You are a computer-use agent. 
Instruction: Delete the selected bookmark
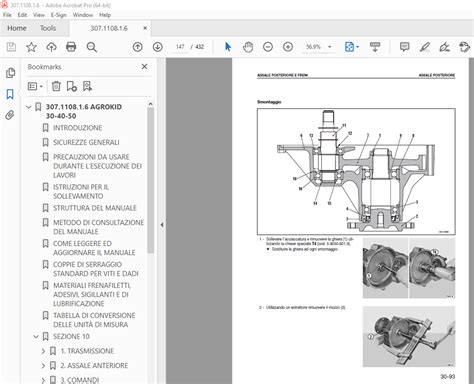pyautogui.click(x=56, y=86)
